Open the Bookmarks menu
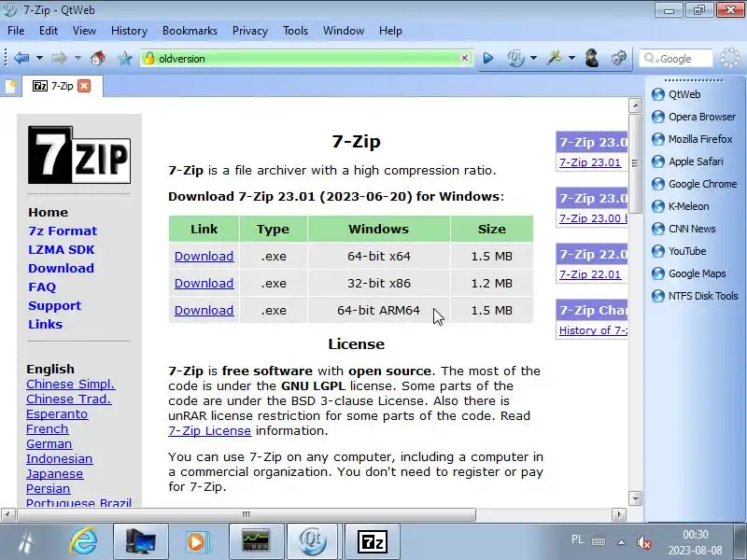Screen dimensions: 747x560 coord(190,31)
